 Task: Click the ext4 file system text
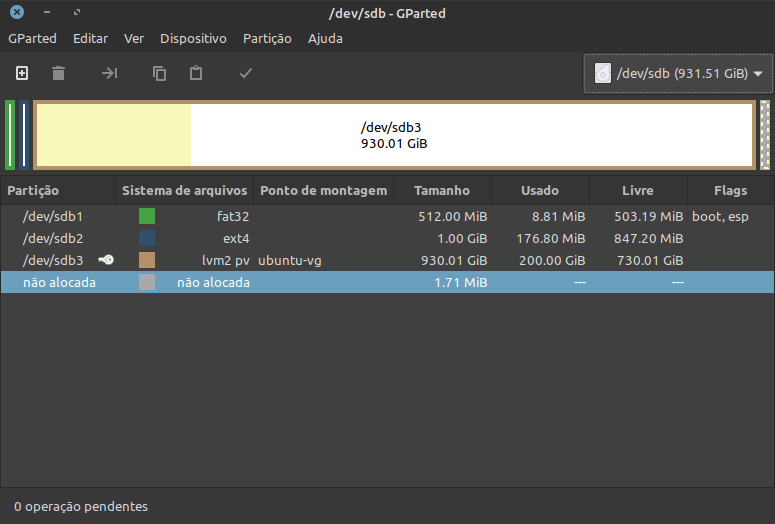point(236,238)
